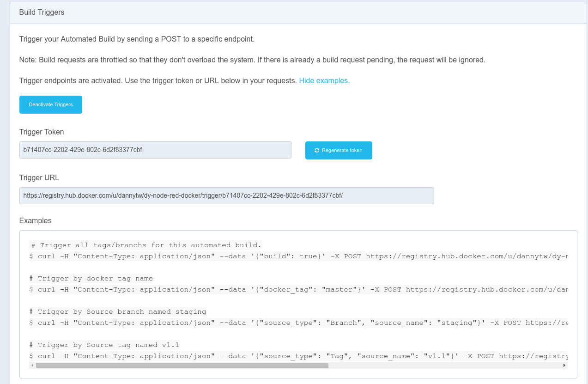
Task: Click inside the Trigger URL field
Action: [226, 195]
